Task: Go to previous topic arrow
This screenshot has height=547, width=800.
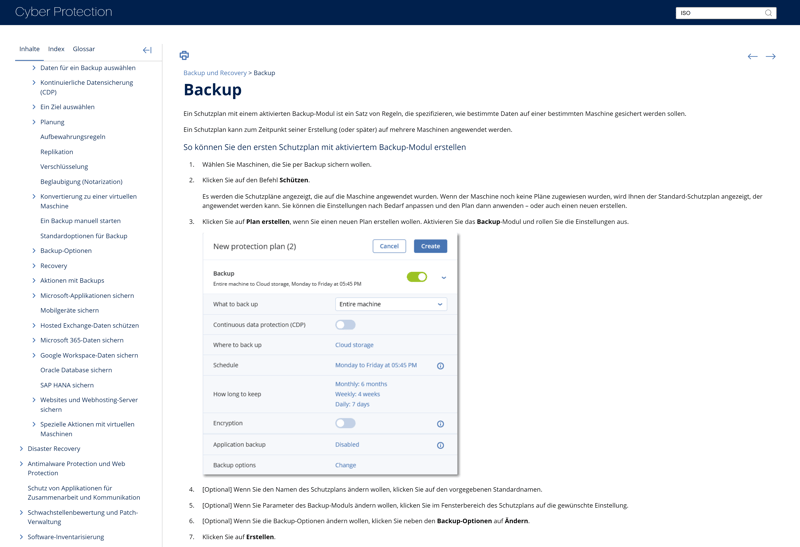Action: click(x=752, y=57)
